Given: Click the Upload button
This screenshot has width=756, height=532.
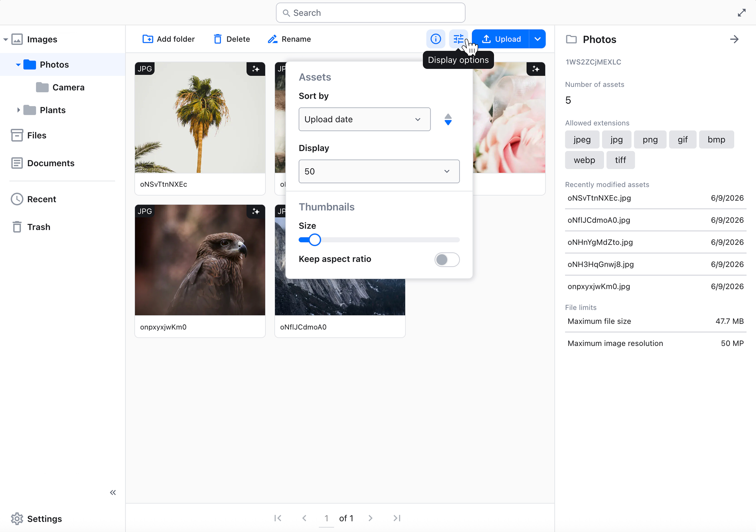Looking at the screenshot, I should click(501, 39).
